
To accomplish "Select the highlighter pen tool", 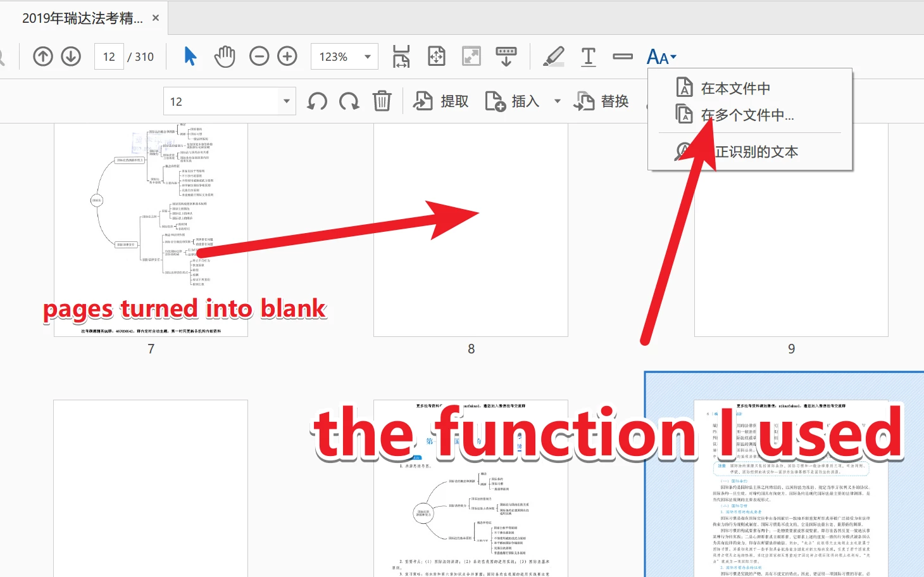I will point(554,56).
